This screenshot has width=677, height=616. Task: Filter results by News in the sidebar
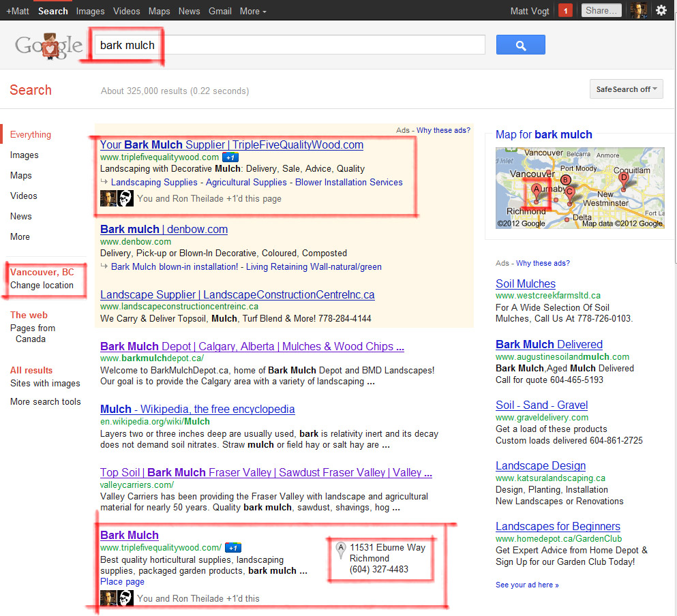[20, 216]
